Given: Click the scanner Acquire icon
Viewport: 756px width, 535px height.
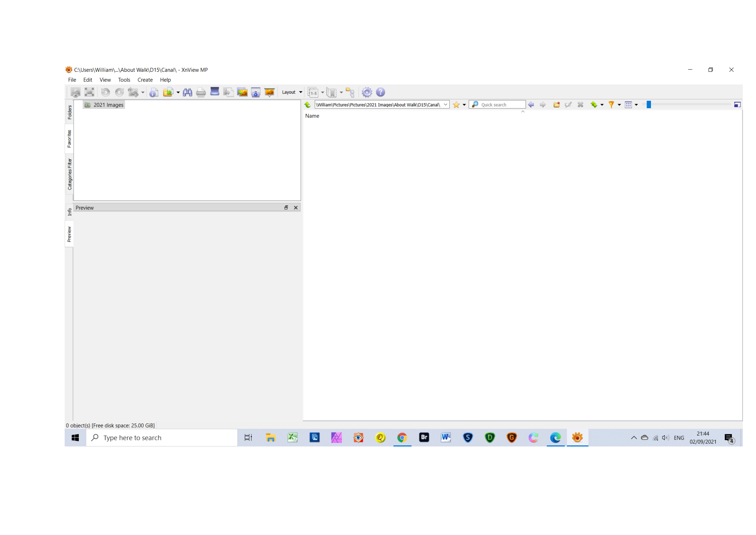Looking at the screenshot, I should click(x=214, y=92).
